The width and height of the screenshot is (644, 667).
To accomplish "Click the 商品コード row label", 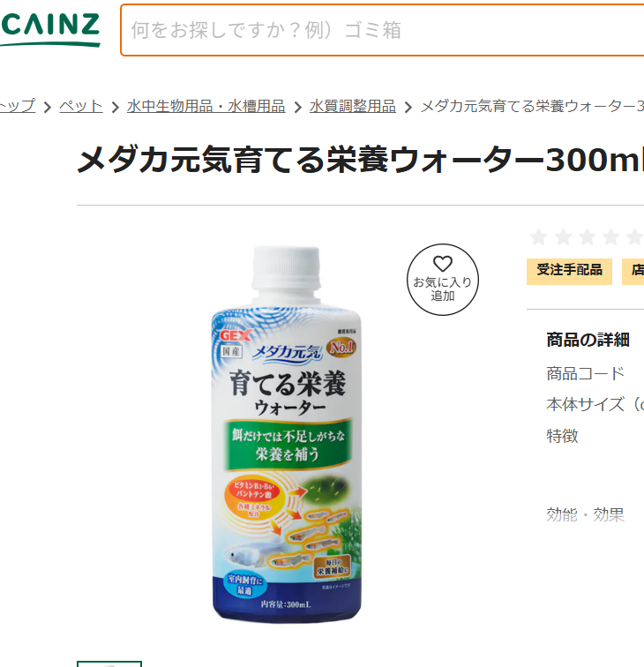I will tap(585, 373).
